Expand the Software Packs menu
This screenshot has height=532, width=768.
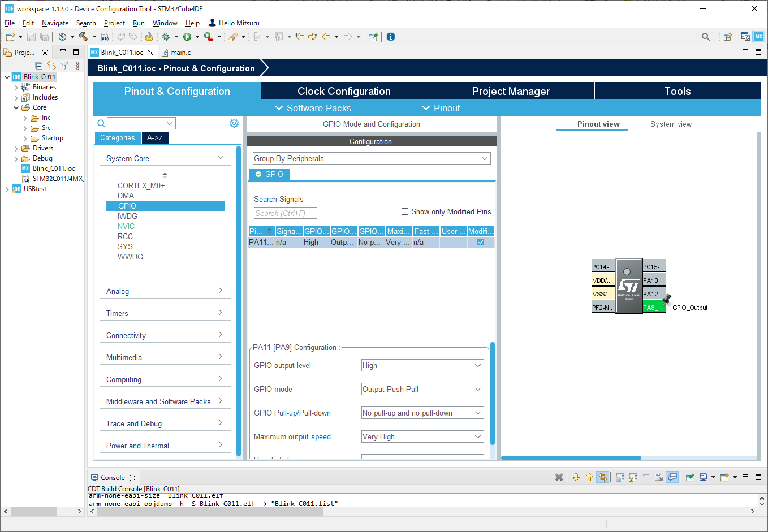(313, 108)
